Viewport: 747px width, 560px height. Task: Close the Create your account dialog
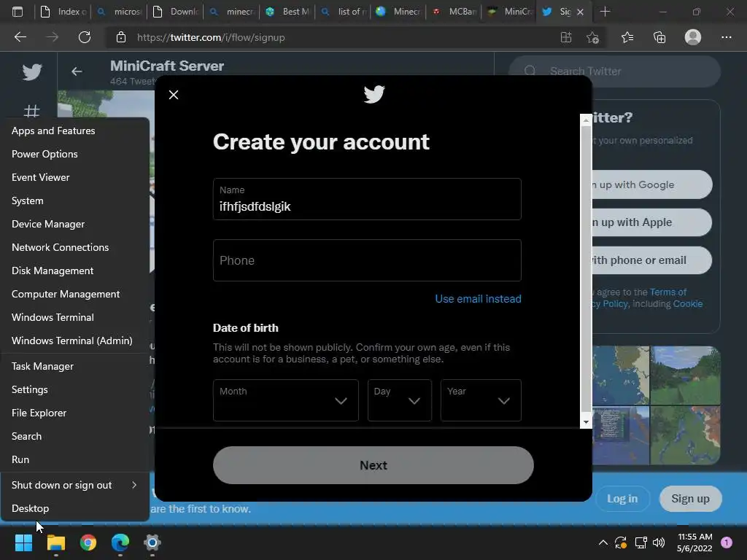pyautogui.click(x=174, y=95)
